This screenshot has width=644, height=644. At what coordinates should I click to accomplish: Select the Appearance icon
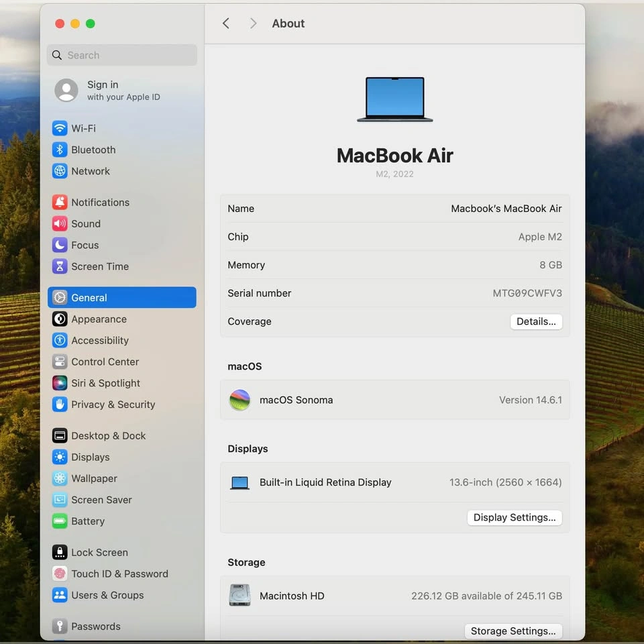pos(60,319)
